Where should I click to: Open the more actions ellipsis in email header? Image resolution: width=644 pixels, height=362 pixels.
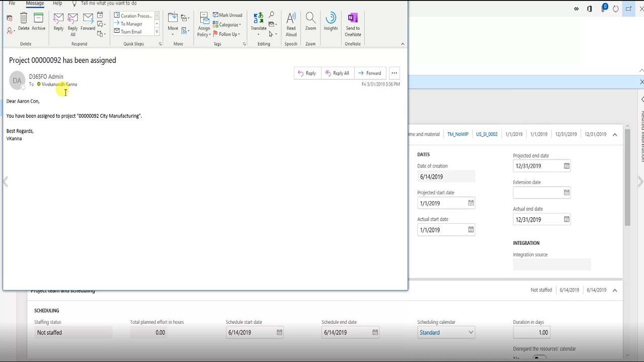(x=394, y=73)
